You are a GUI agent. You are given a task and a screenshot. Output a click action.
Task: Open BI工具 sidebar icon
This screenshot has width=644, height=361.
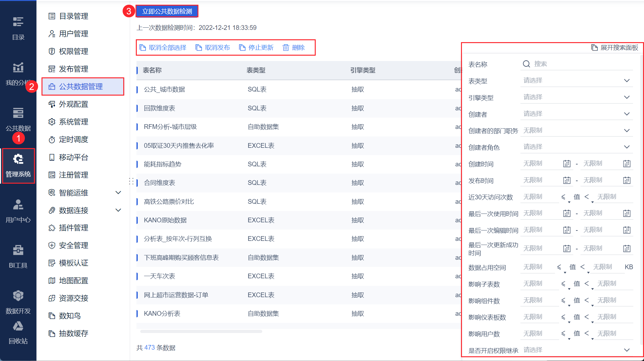(x=18, y=251)
